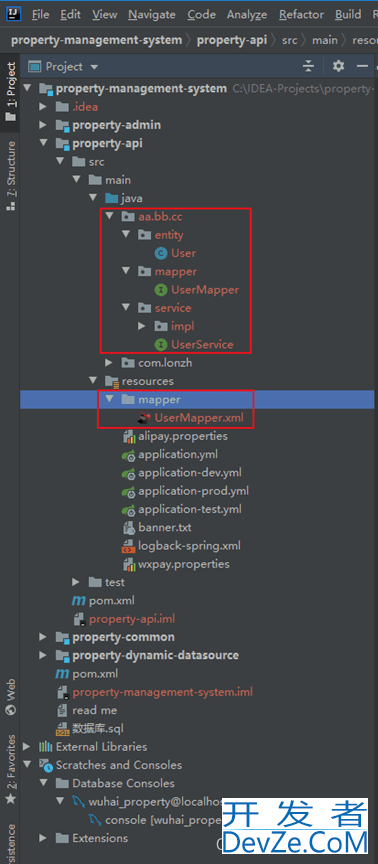
Task: Toggle the 1: Project side tab
Action: click(x=10, y=91)
